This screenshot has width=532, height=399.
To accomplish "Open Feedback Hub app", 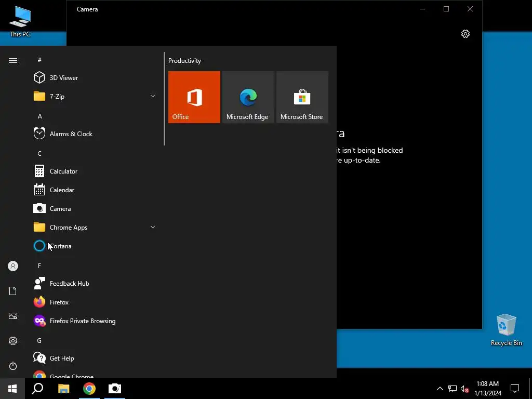I will [x=95, y=283].
